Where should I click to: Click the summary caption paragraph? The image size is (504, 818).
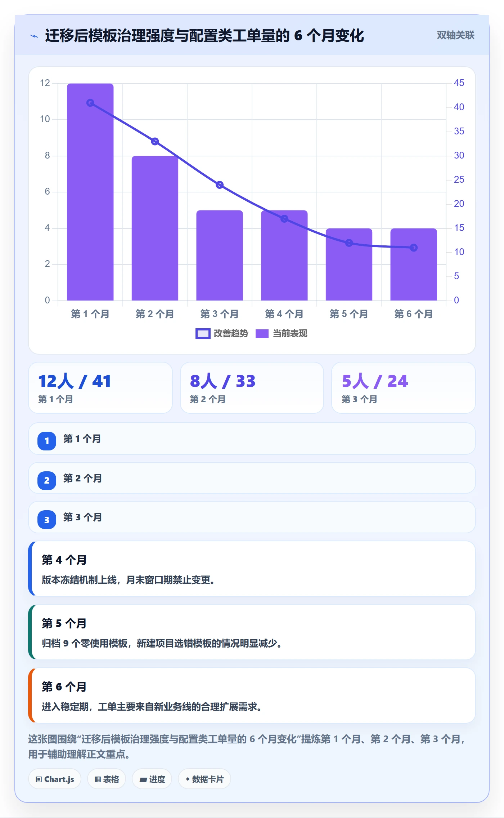tap(247, 747)
